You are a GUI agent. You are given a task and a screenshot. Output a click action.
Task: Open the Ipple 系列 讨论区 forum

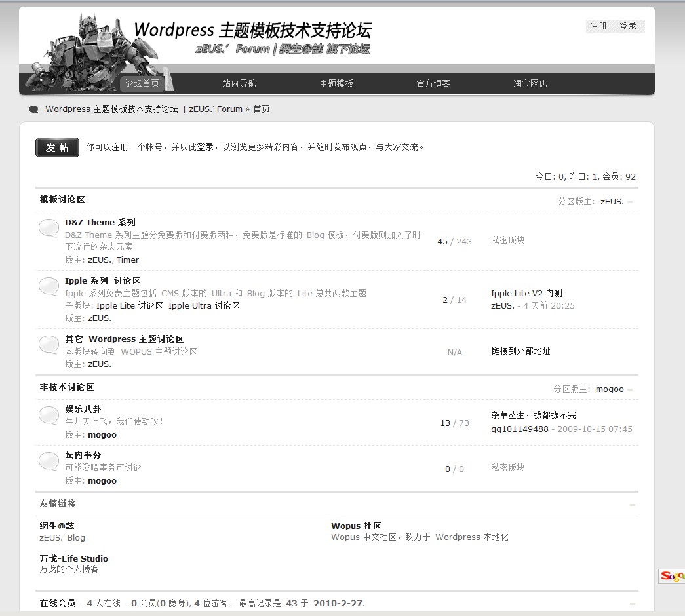pyautogui.click(x=103, y=281)
